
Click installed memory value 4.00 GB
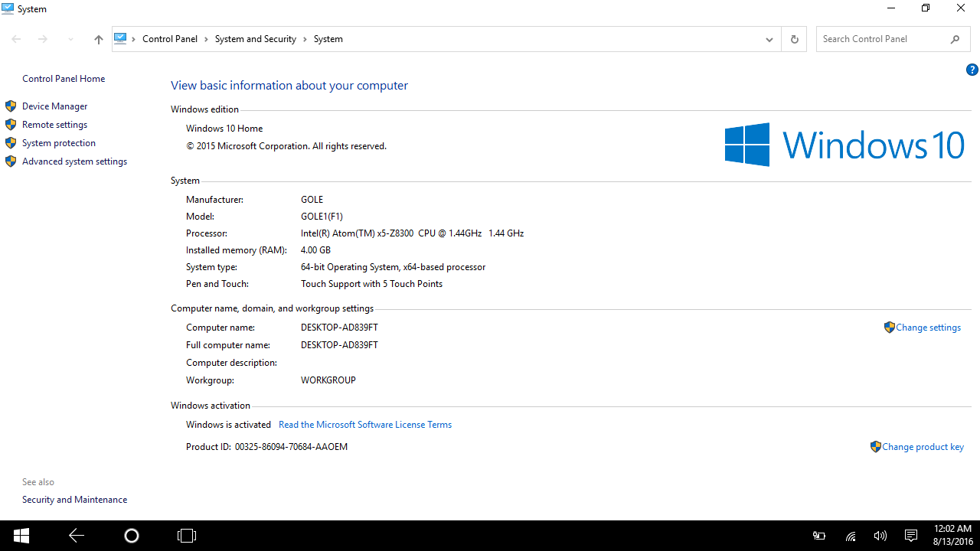315,250
